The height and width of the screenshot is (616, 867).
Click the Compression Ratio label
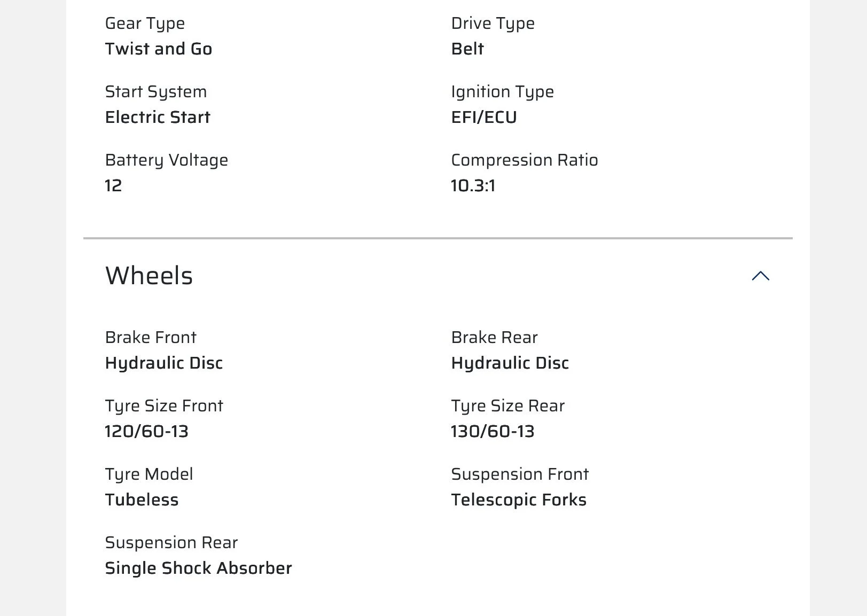pyautogui.click(x=525, y=160)
